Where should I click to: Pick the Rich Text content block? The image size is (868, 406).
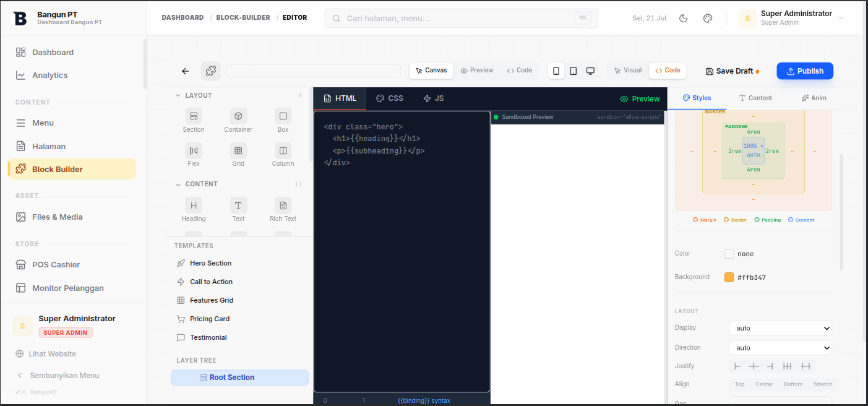click(x=283, y=210)
